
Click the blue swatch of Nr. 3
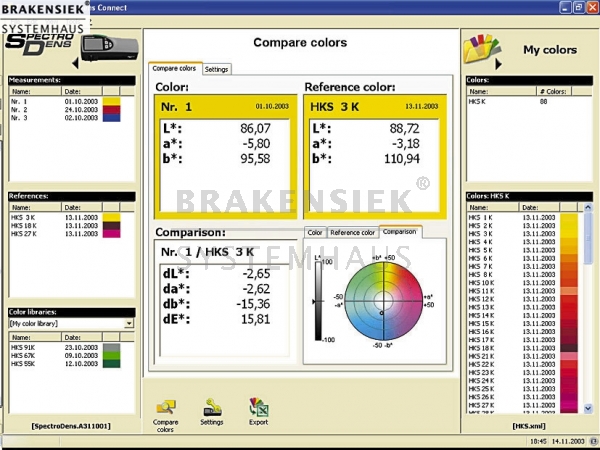pos(111,118)
